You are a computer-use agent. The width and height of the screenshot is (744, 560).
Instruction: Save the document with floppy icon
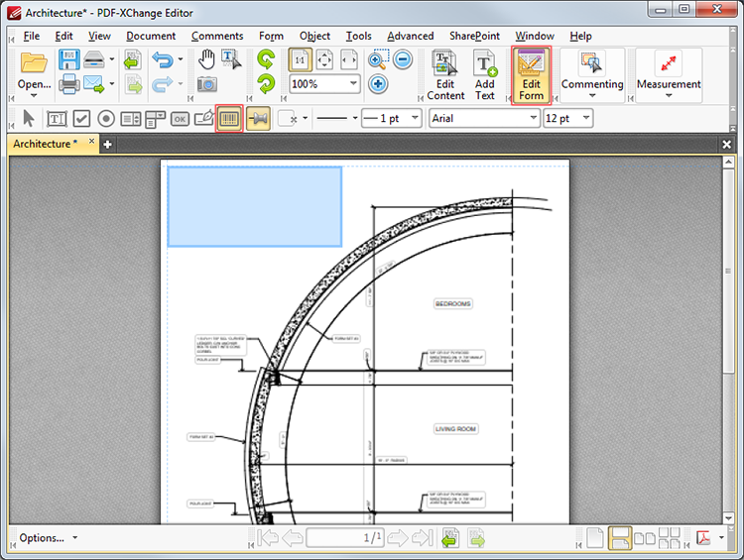[69, 59]
